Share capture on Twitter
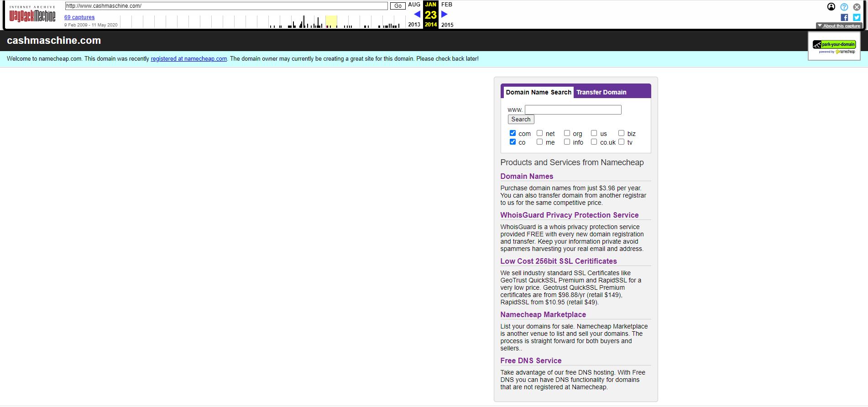 point(857,17)
